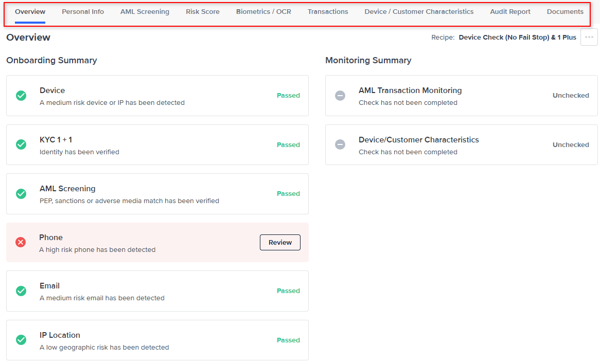Switch to the Personal Info tab

tap(83, 12)
